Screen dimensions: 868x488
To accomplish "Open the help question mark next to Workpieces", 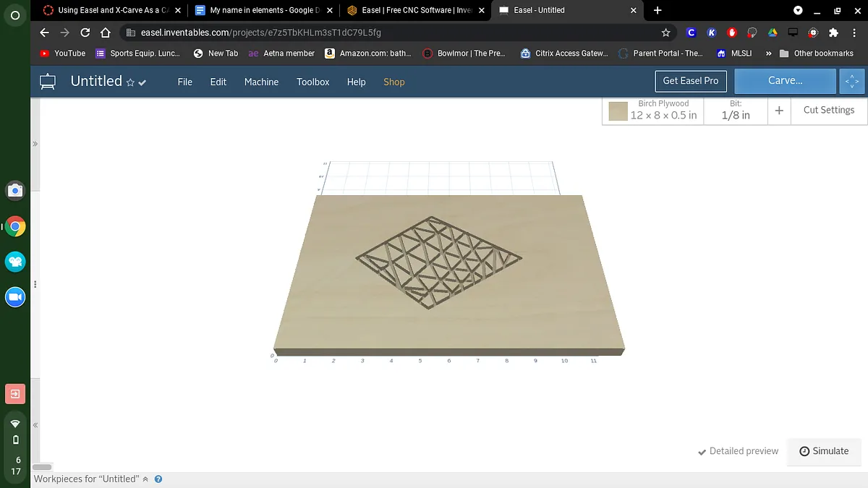I will [x=158, y=479].
